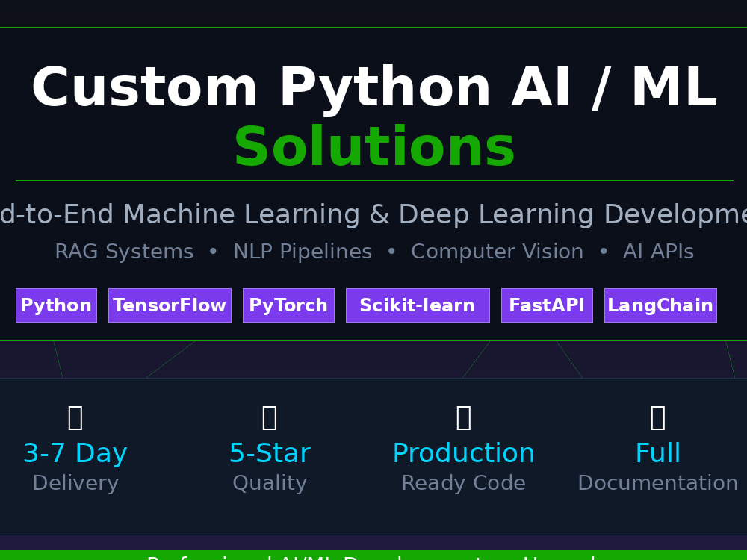Click icon above Full Documentation
Screen dimensions: 747x560
point(658,417)
